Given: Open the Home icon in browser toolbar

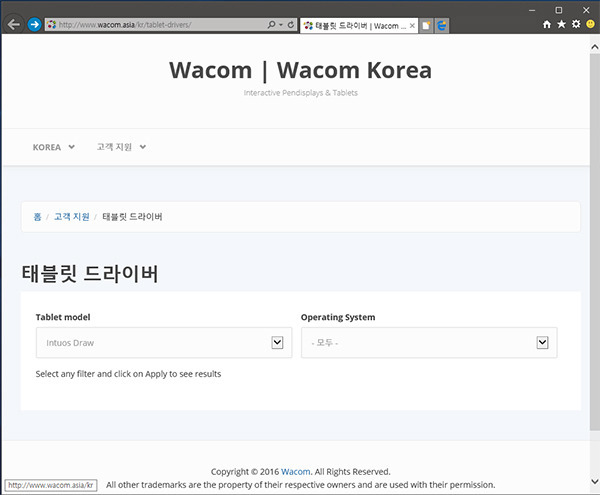Looking at the screenshot, I should 547,24.
